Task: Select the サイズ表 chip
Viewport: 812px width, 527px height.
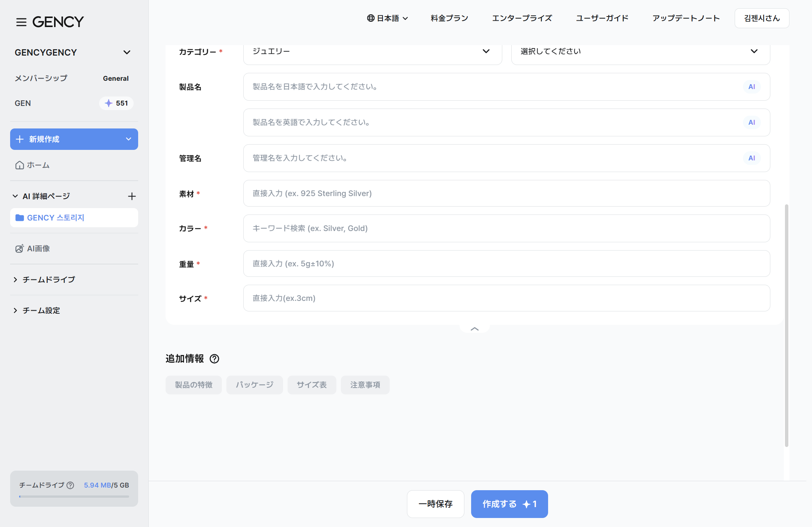Action: coord(312,385)
